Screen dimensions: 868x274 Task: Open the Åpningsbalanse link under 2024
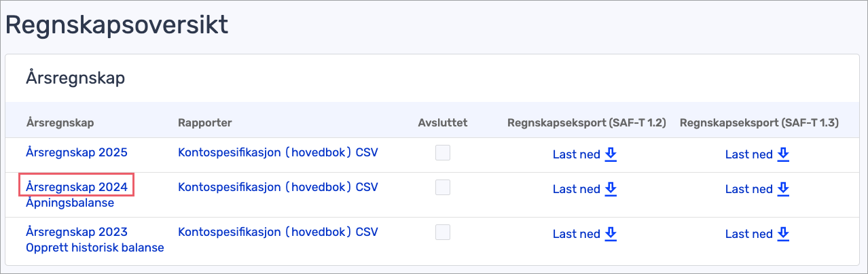tap(70, 203)
